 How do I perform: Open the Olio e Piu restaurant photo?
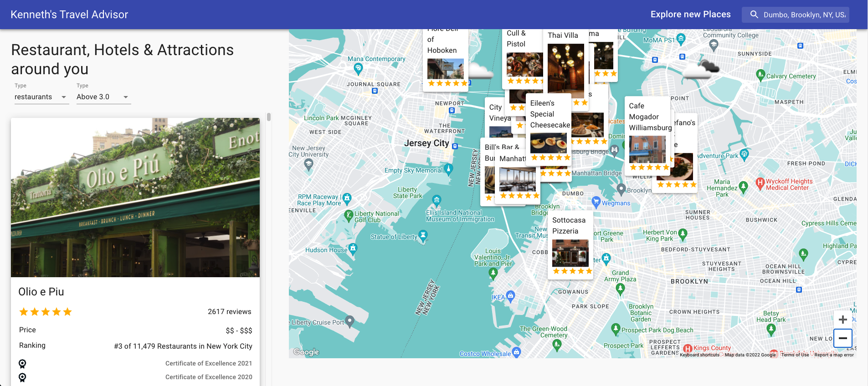click(135, 198)
